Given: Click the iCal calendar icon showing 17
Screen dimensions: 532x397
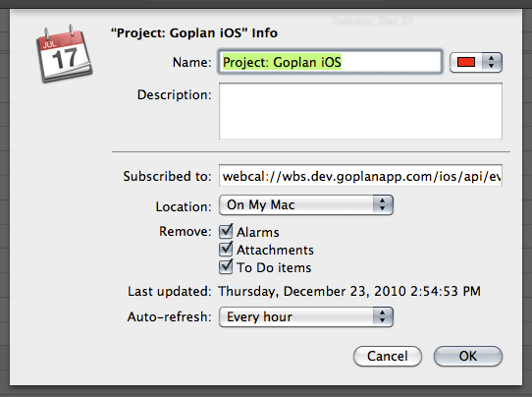Looking at the screenshot, I should [64, 54].
